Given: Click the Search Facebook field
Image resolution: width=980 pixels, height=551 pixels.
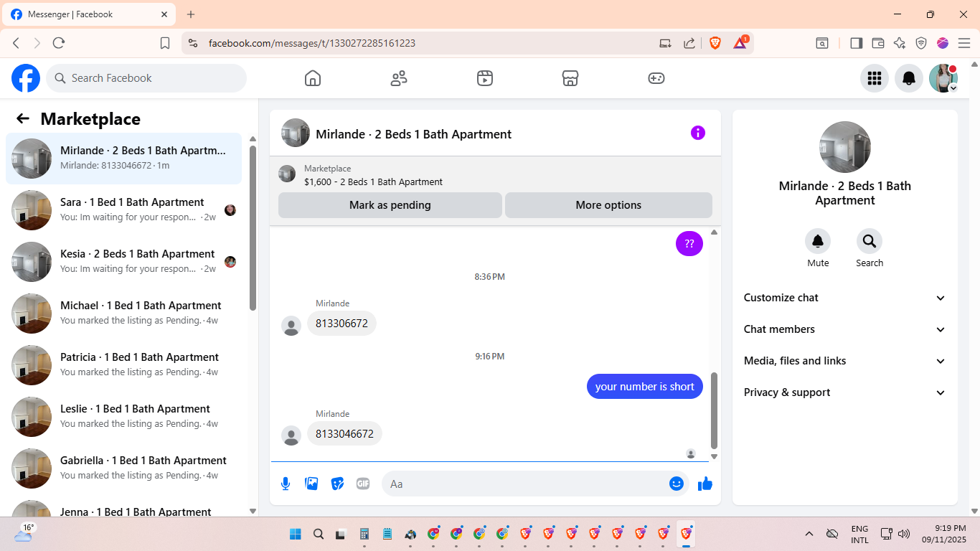Looking at the screenshot, I should point(146,78).
